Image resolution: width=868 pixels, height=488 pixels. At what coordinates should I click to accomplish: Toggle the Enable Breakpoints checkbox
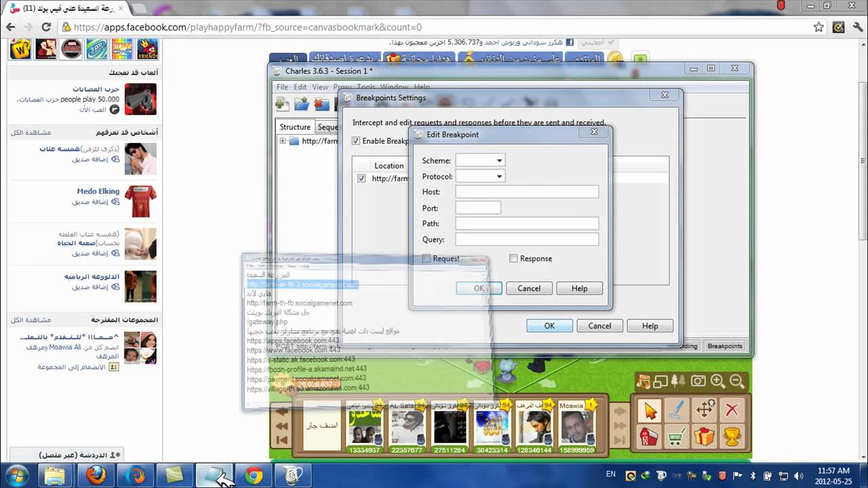(356, 141)
